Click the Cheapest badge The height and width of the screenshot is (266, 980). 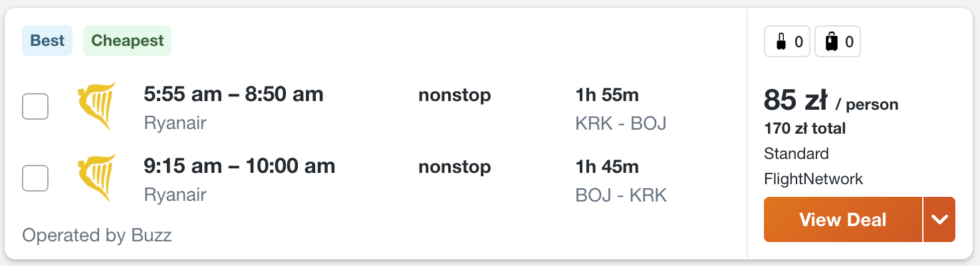[127, 41]
